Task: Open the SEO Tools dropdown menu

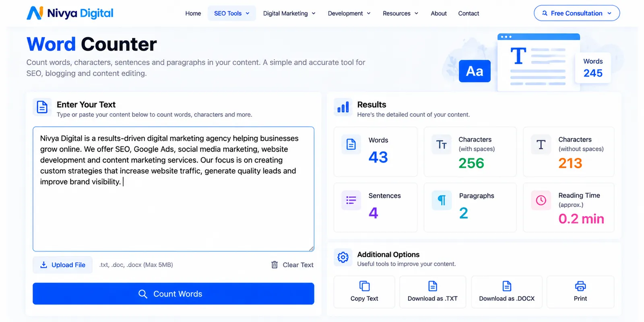Action: coord(232,13)
